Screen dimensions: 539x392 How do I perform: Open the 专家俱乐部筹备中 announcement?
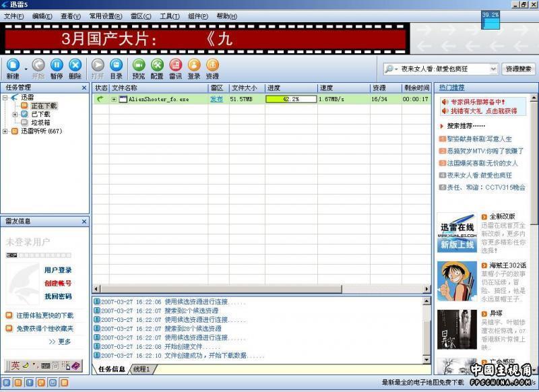click(x=478, y=102)
